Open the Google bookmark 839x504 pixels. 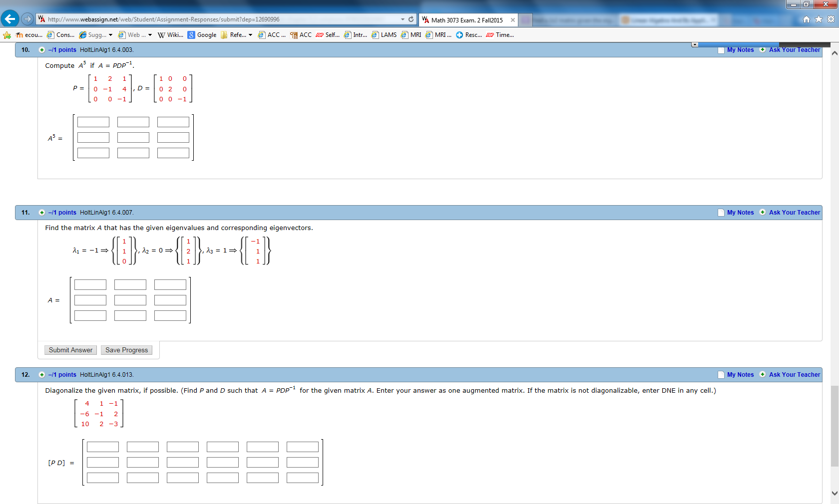click(202, 35)
